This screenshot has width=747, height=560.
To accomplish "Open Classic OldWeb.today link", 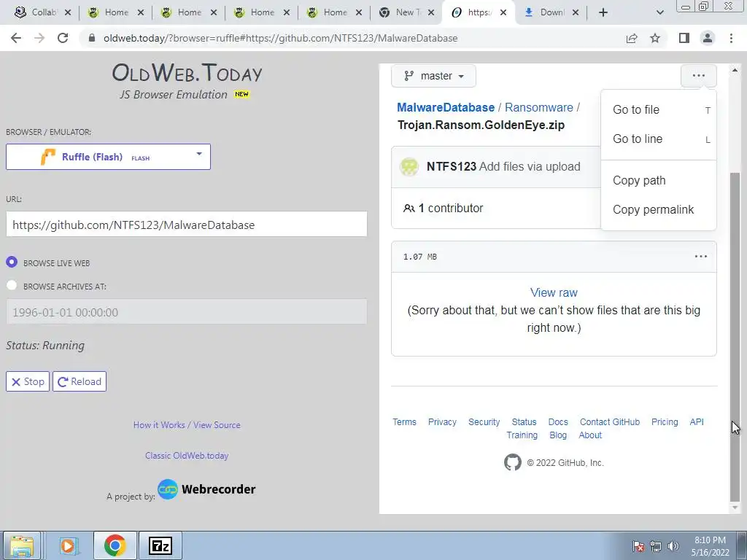I will [x=187, y=455].
